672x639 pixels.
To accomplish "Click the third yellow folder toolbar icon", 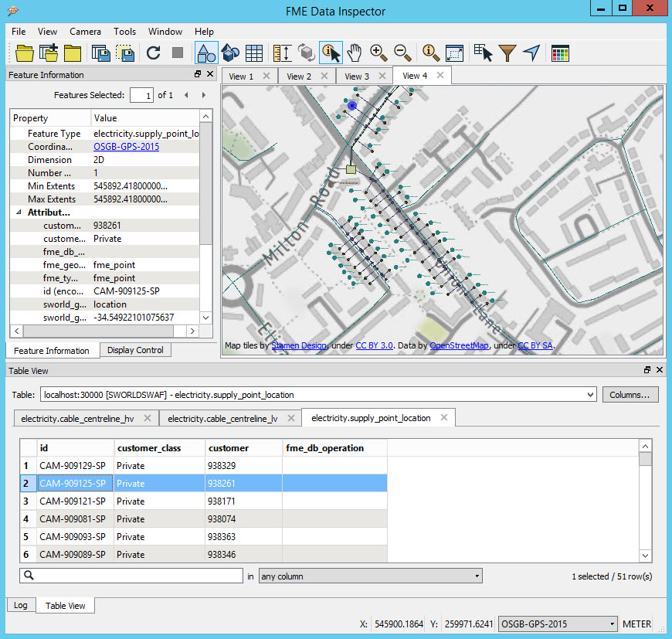I will pos(73,53).
